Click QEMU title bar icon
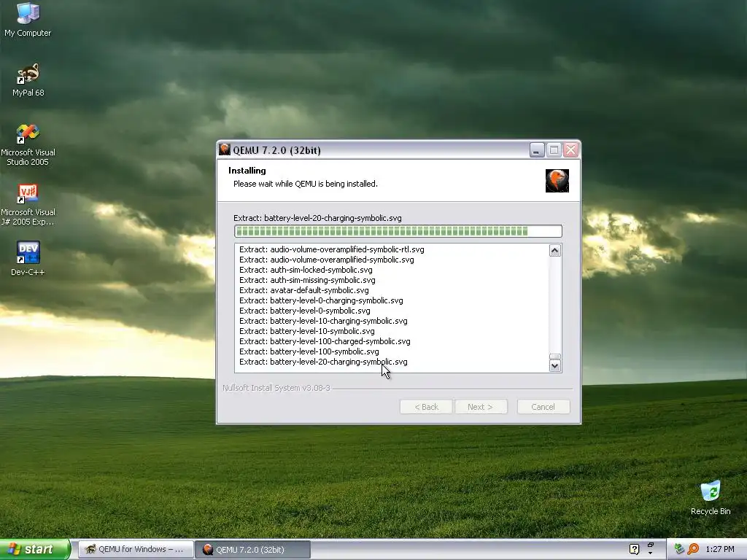Screen dimensions: 747x560 [x=225, y=149]
